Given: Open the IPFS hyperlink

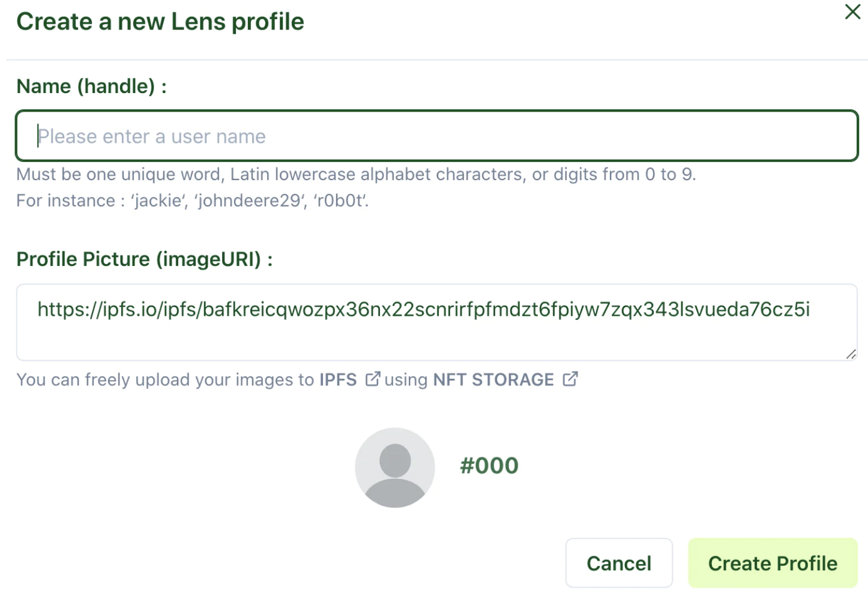Looking at the screenshot, I should tap(337, 379).
